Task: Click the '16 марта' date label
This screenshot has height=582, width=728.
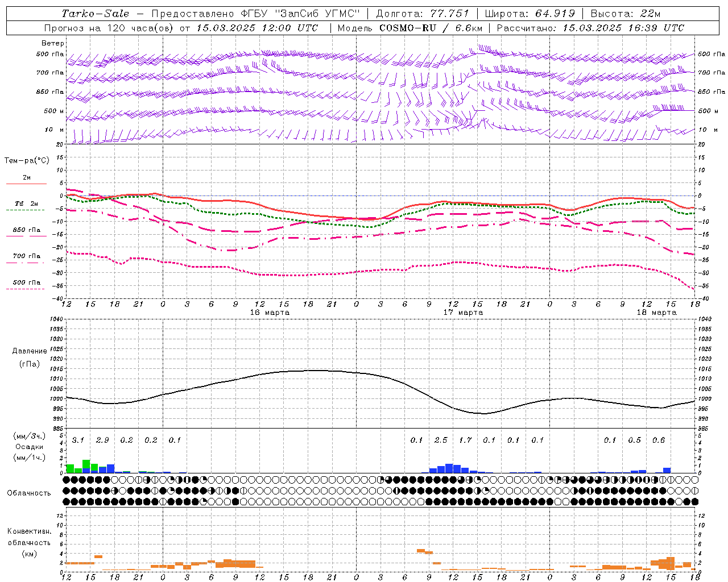Action: 270,313
